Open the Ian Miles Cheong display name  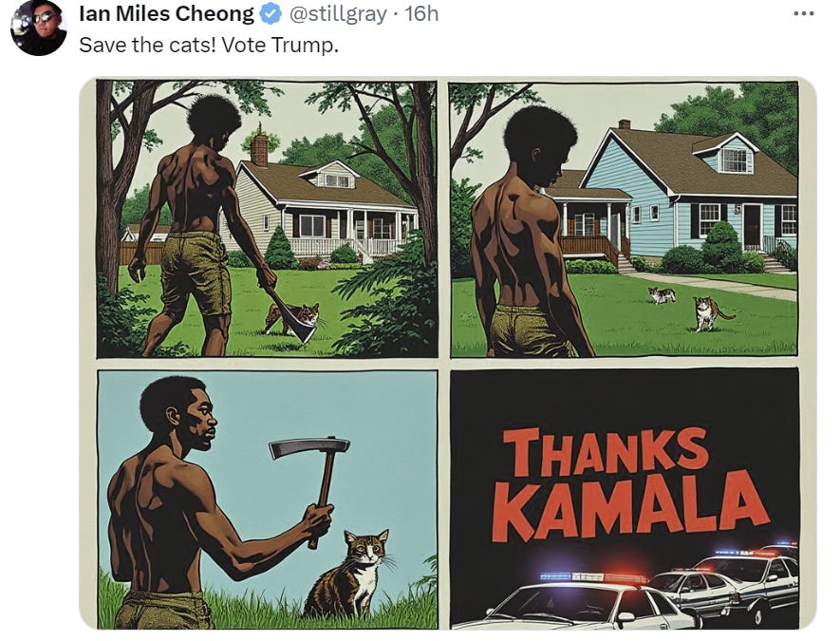click(x=167, y=14)
